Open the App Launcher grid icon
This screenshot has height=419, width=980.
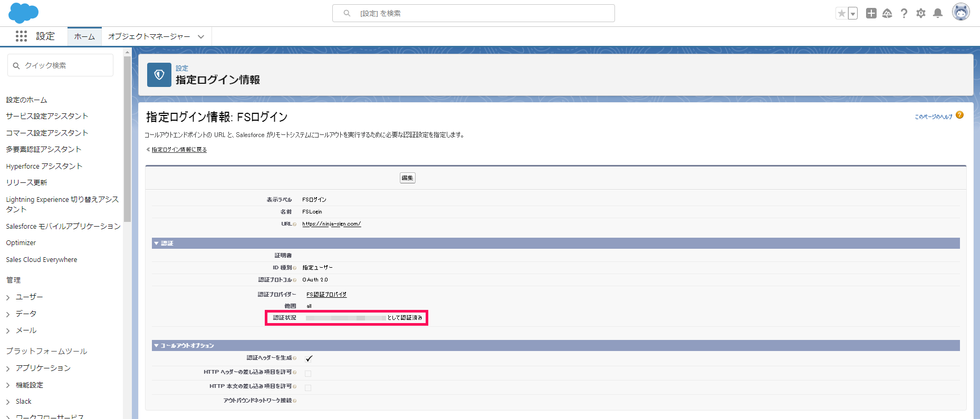(x=21, y=36)
